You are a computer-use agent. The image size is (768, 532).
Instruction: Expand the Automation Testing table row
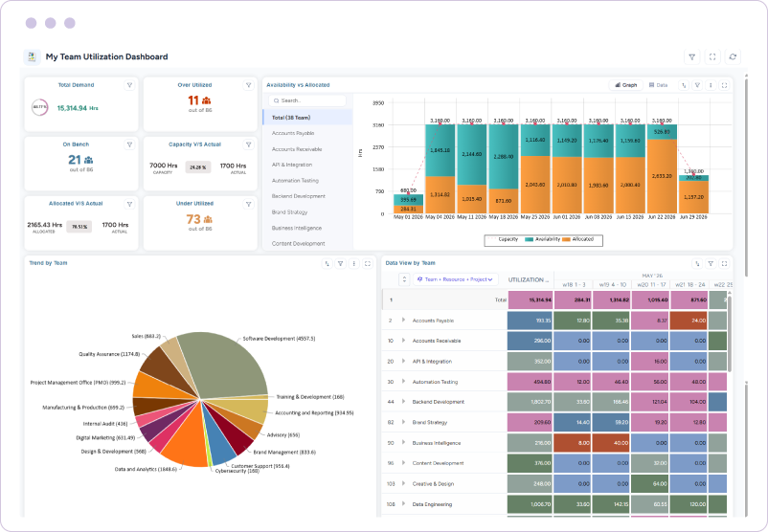point(403,381)
